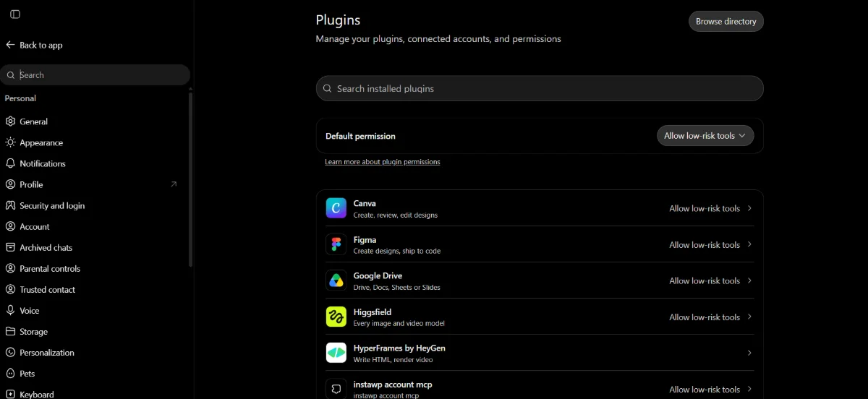The height and width of the screenshot is (399, 868).
Task: Expand Canva row chevron
Action: [x=749, y=208]
